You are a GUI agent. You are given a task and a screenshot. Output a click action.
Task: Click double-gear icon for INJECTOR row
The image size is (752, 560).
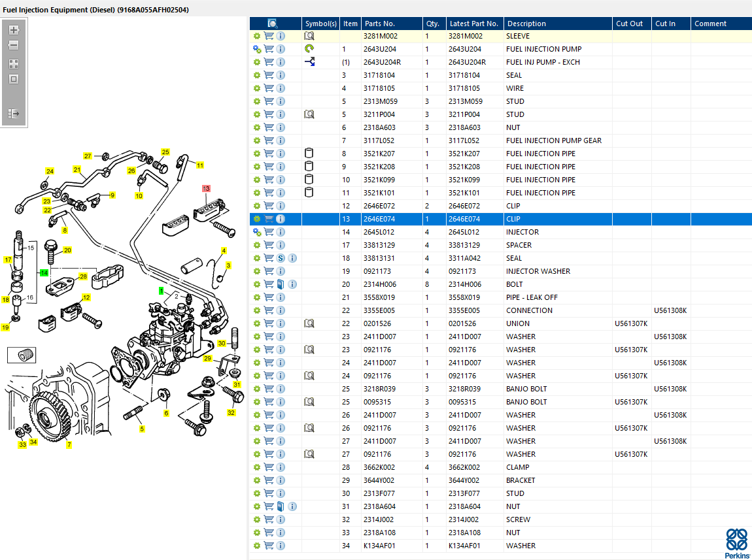[x=257, y=232]
